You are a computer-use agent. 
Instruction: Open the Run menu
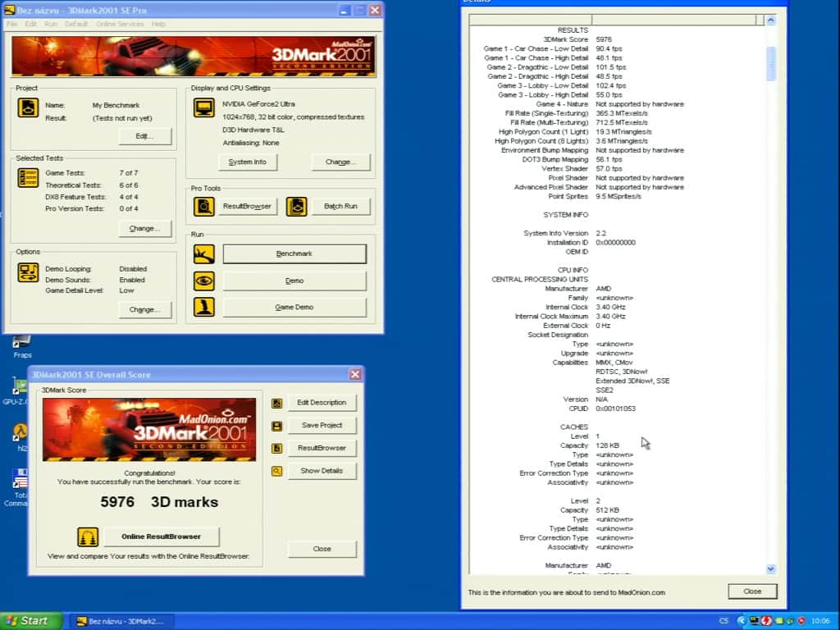pos(51,24)
